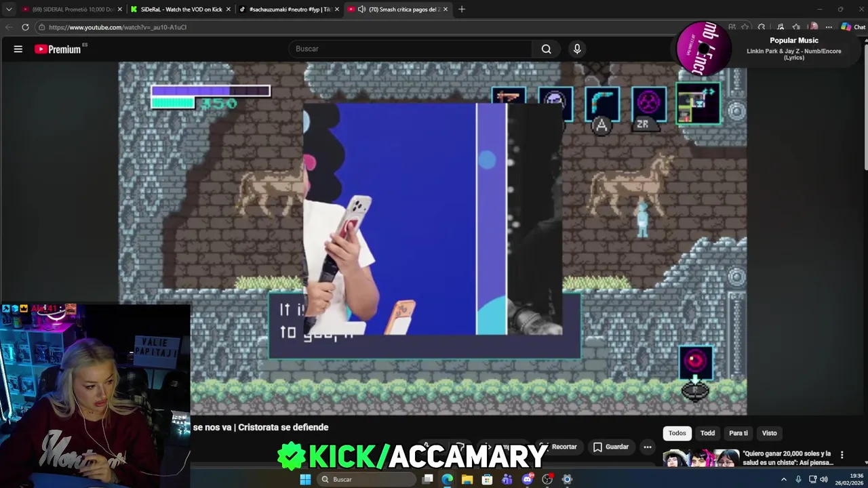Image resolution: width=868 pixels, height=488 pixels.
Task: Close the #sachauzumaki TikTok tab
Action: coord(337,9)
